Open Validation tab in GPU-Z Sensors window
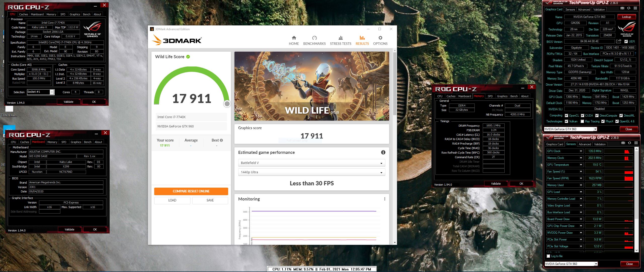The width and height of the screenshot is (644, 272). [600, 144]
